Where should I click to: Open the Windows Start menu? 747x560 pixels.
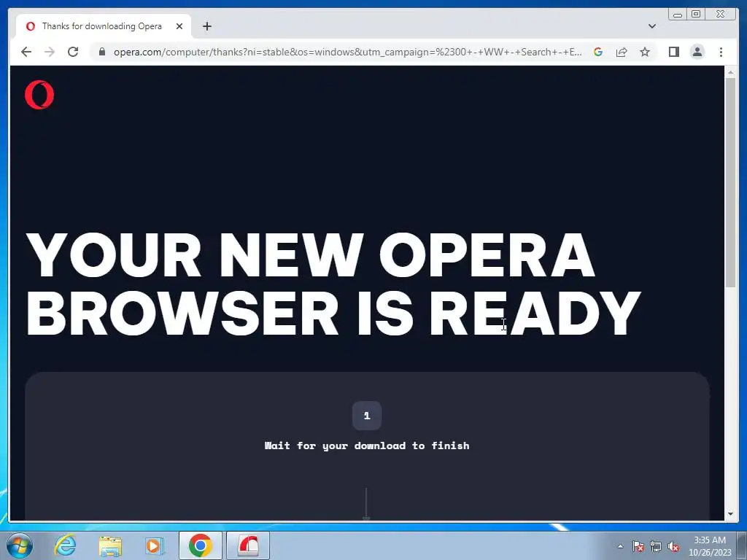(20, 545)
